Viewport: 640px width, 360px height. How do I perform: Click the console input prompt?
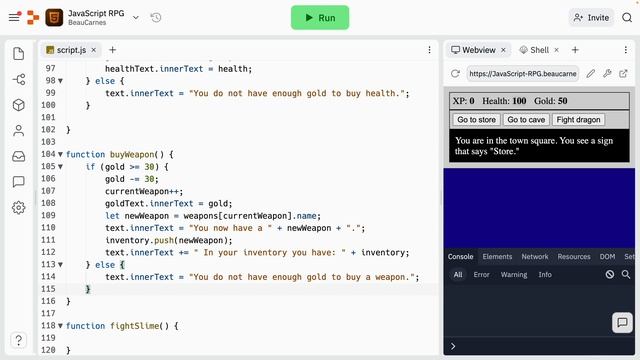(539, 346)
